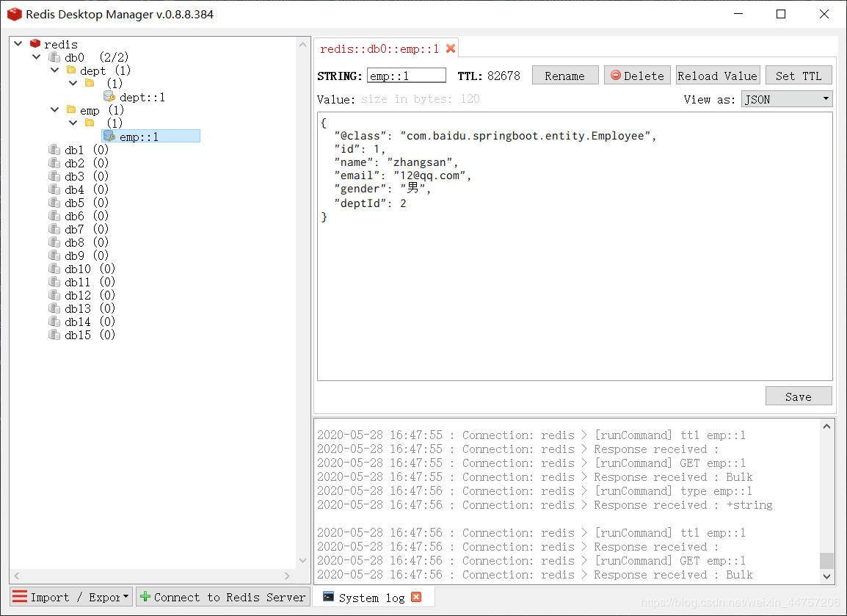Open the Import / Export menu
847x616 pixels.
[x=71, y=597]
